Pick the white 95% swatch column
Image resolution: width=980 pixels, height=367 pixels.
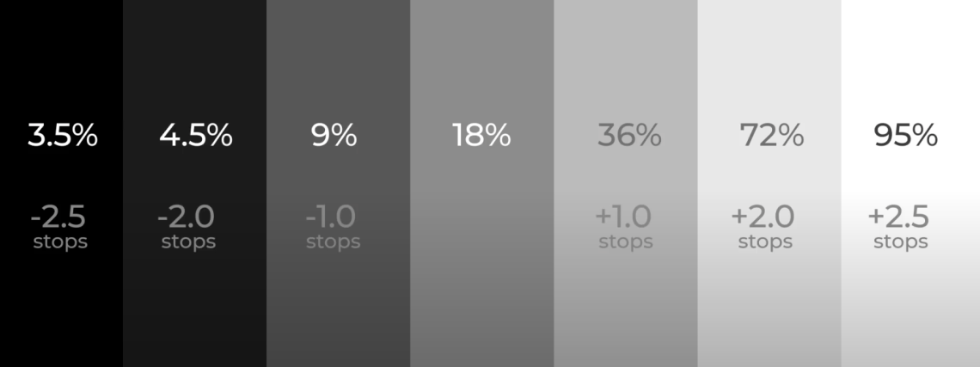tap(910, 183)
